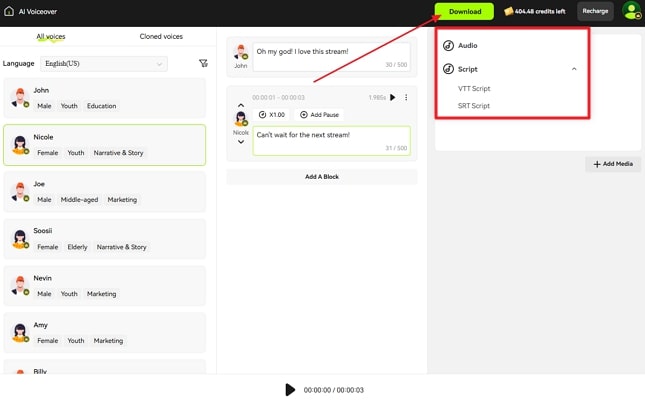Select the partially visible Billy voice
The height and width of the screenshot is (400, 645).
pyautogui.click(x=104, y=367)
